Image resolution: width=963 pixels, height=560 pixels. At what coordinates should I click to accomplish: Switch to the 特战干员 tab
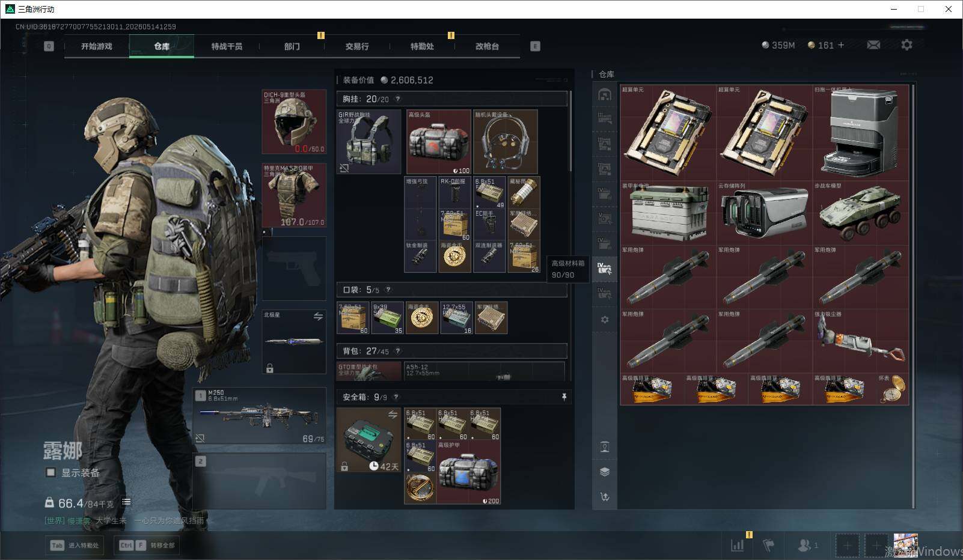pos(227,46)
